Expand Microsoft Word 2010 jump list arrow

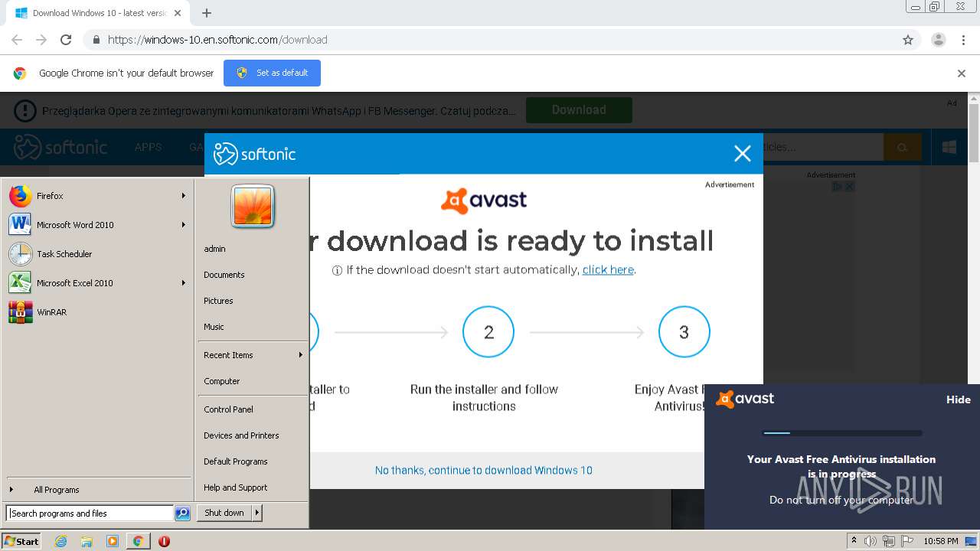[184, 225]
